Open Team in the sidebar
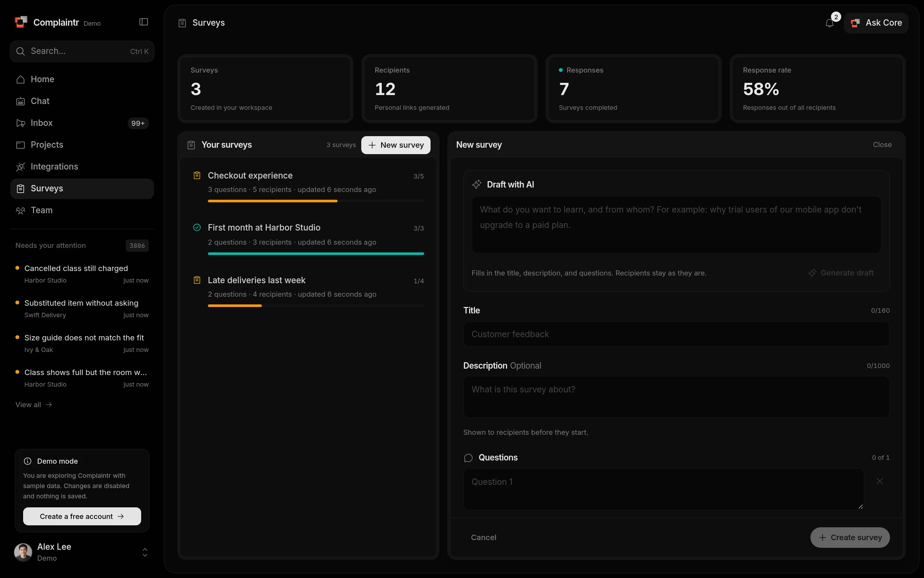The height and width of the screenshot is (578, 924). tap(82, 210)
